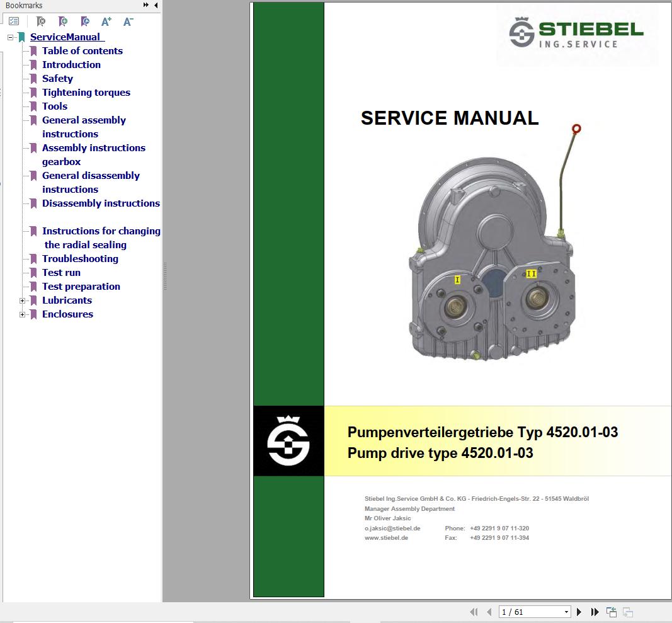
Task: Open the Test run bookmark
Action: pyautogui.click(x=61, y=273)
